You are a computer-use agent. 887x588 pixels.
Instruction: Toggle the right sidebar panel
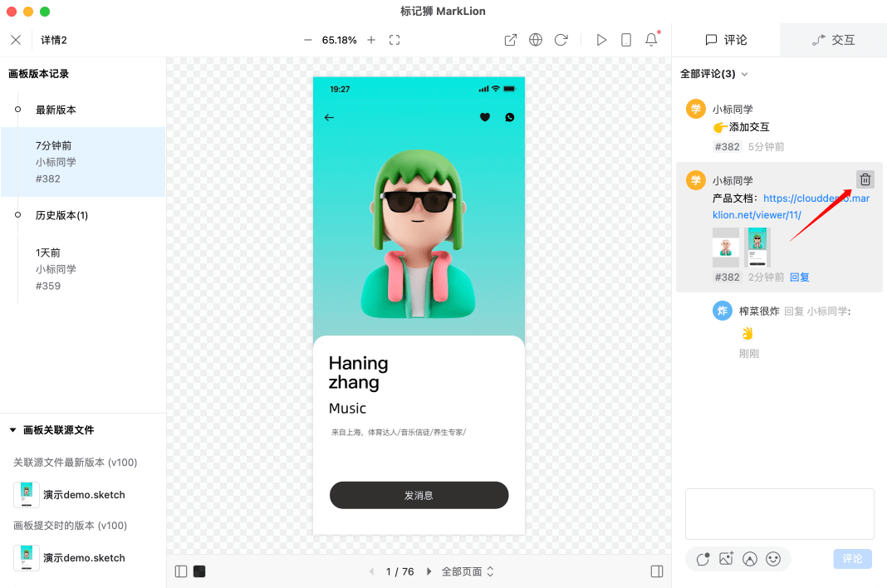tap(657, 571)
